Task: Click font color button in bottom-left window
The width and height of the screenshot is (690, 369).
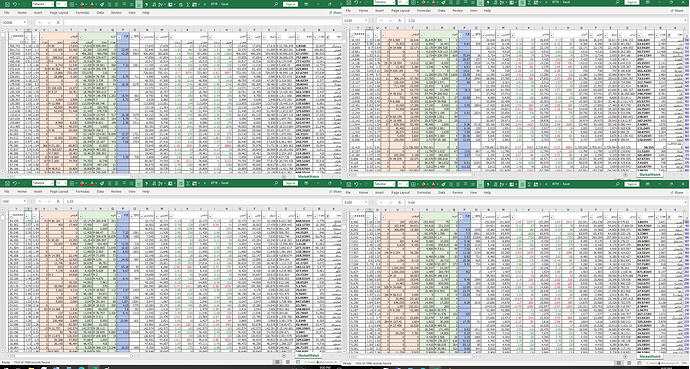Action: click(x=92, y=183)
